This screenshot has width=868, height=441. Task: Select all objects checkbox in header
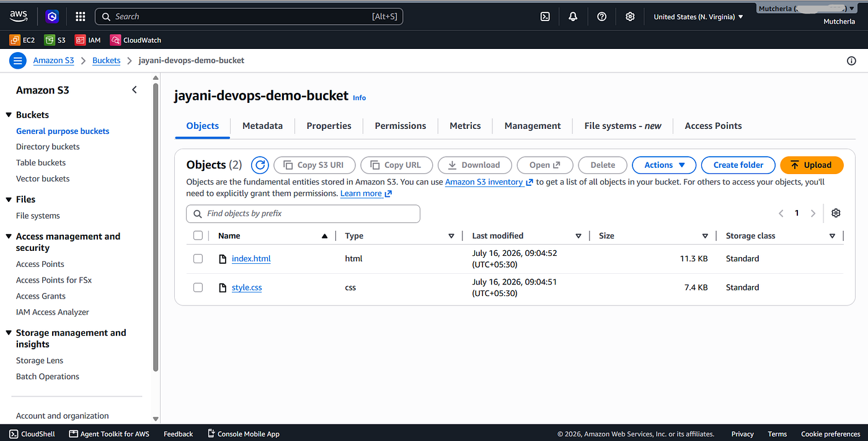(198, 235)
